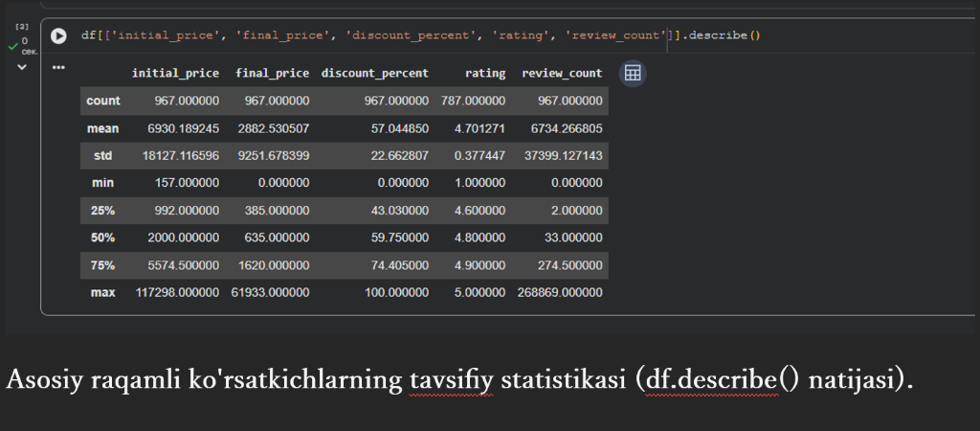980x431 pixels.
Task: Collapse the cell with the chevron arrow
Action: coord(22,67)
